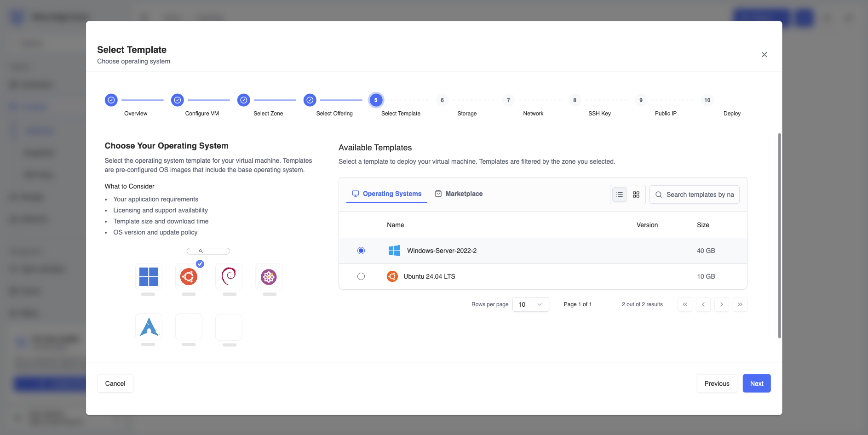Click the Network step label
Viewport: 868px width, 435px height.
pyautogui.click(x=533, y=114)
